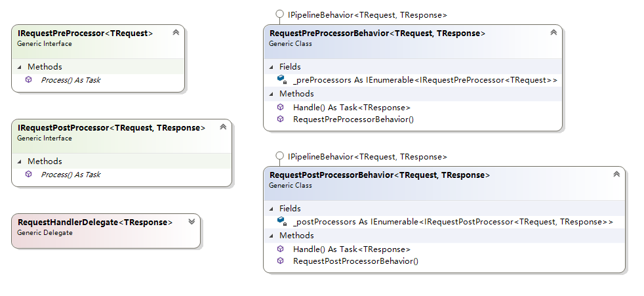Select the RequestHandlerDelegate<TResponse> title
This screenshot has width=644, height=296.
[x=95, y=222]
